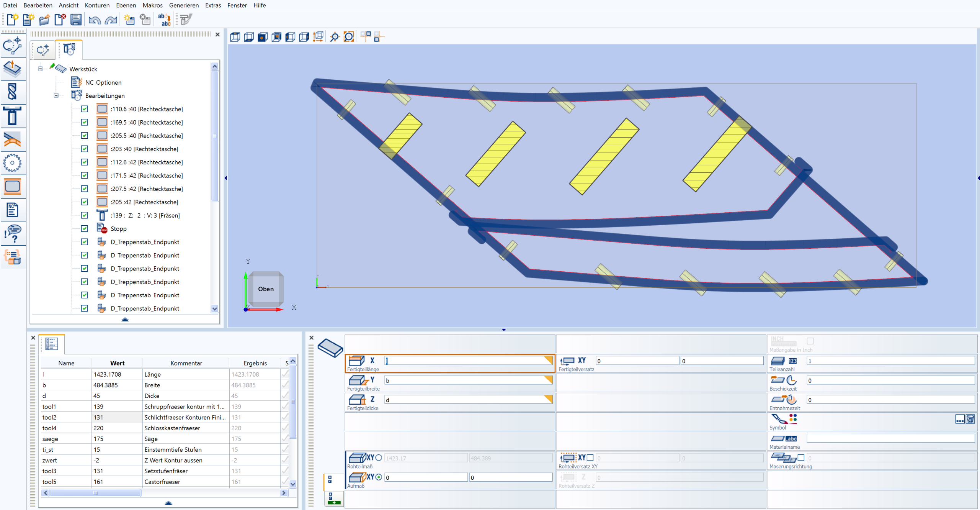The width and height of the screenshot is (980, 510).
Task: Collapse the Werkstück tree node
Action: click(40, 69)
